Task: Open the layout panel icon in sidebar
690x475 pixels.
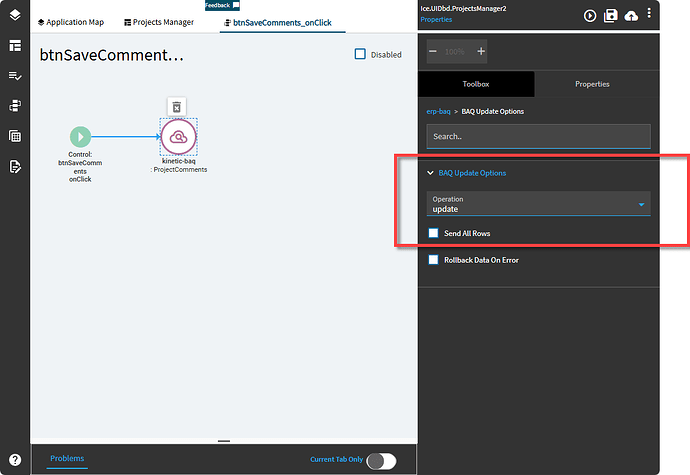Action: [15, 45]
